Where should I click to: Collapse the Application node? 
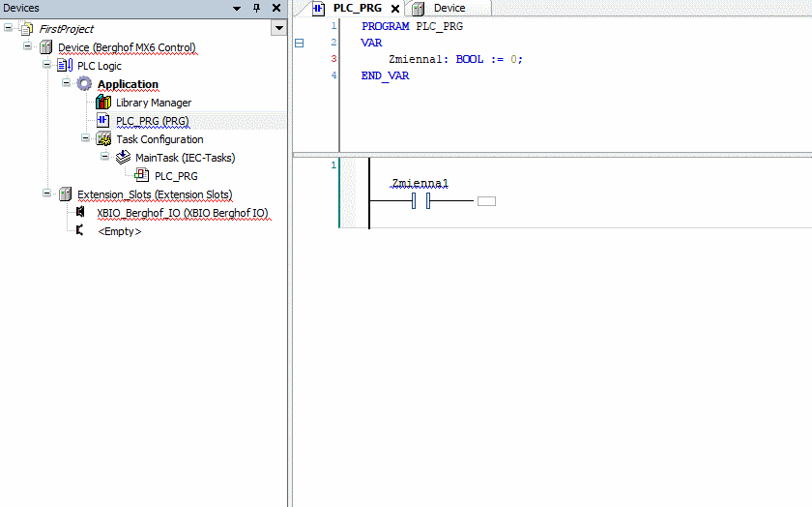point(66,82)
